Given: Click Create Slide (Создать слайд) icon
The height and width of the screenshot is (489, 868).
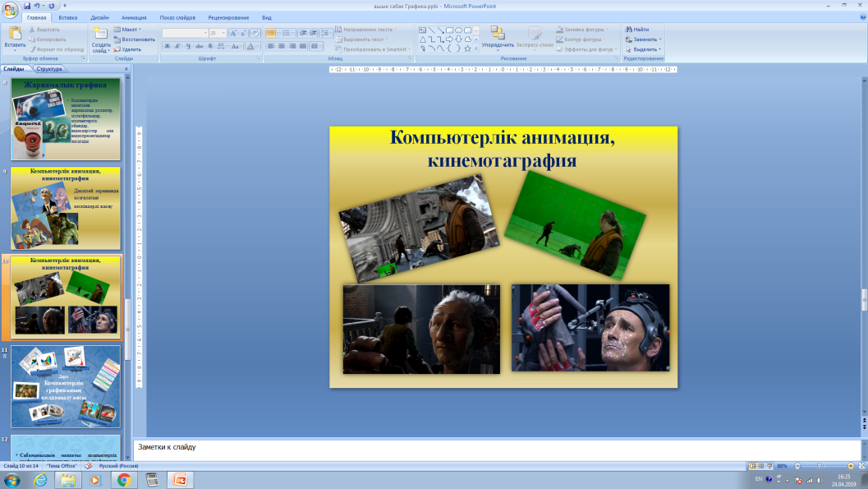Looking at the screenshot, I should click(x=100, y=34).
